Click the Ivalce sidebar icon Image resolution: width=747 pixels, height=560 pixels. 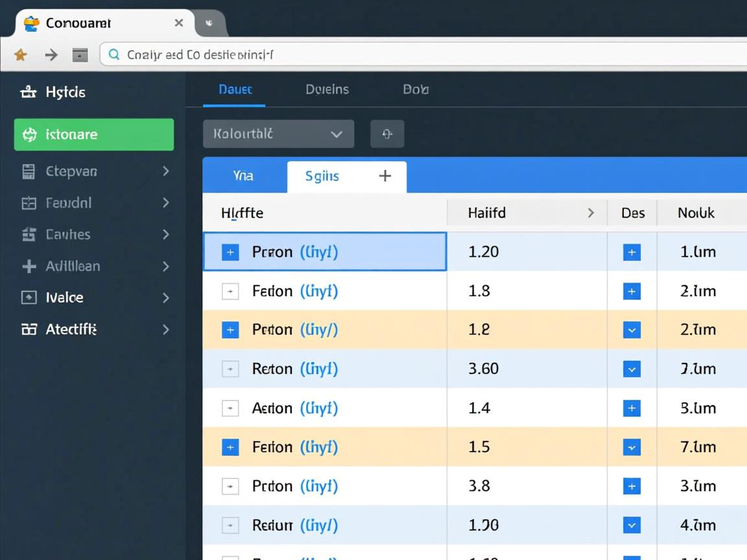29,297
